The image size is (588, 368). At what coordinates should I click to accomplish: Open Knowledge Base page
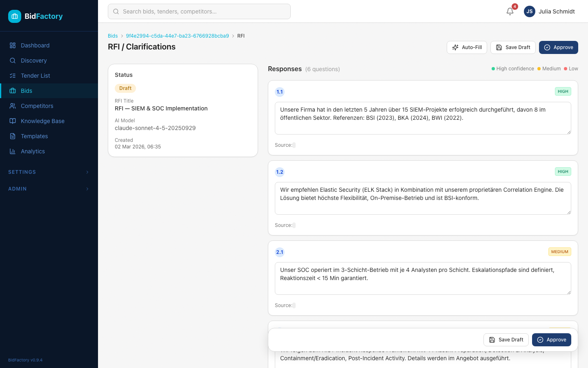[49, 121]
